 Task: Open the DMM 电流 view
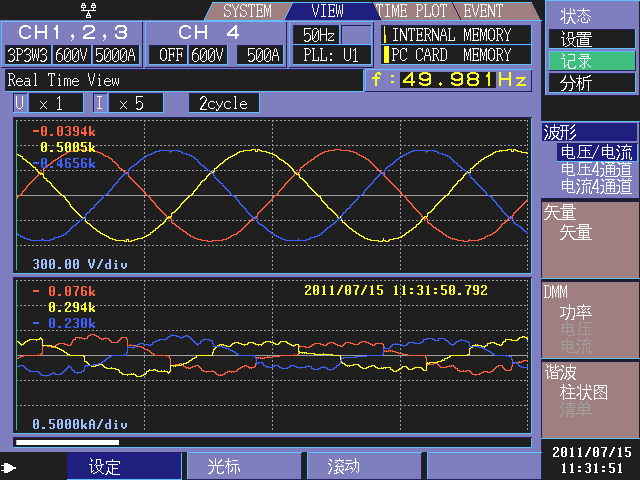point(576,346)
